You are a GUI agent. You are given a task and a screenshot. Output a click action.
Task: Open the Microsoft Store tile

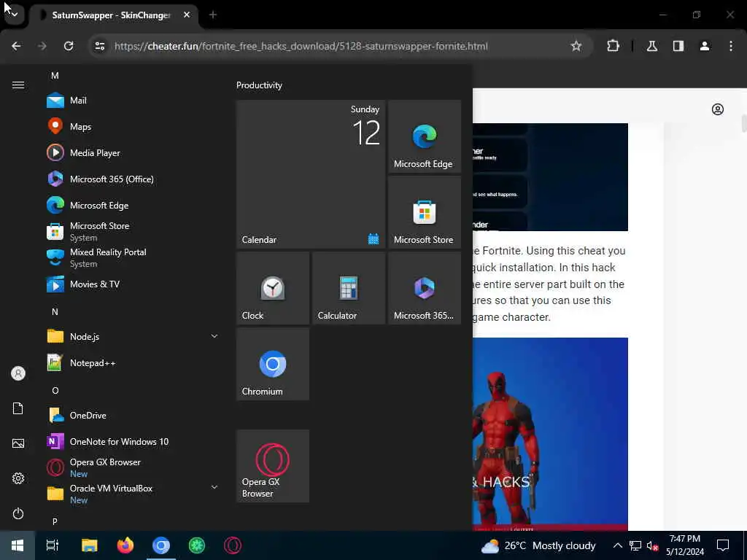click(x=425, y=212)
